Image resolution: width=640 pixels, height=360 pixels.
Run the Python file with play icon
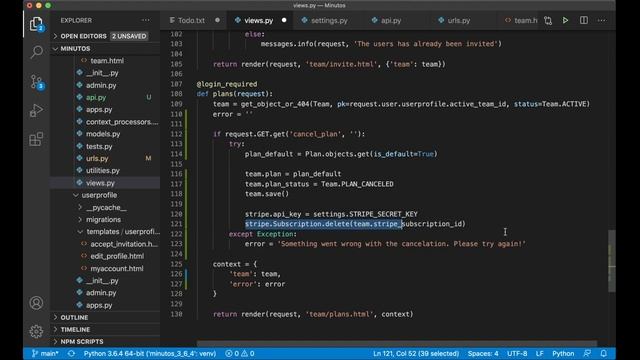coord(565,20)
